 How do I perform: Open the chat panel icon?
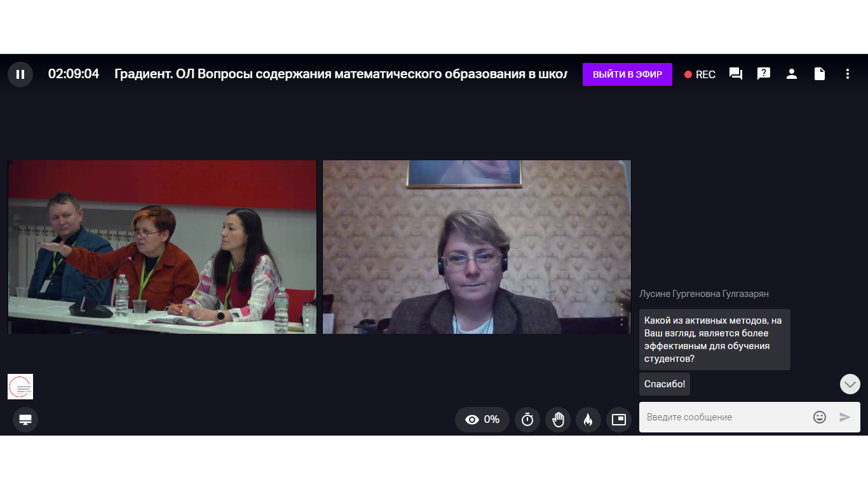pyautogui.click(x=736, y=74)
